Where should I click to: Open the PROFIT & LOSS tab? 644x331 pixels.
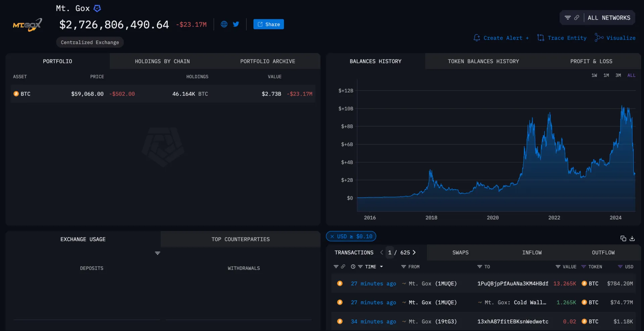point(591,61)
